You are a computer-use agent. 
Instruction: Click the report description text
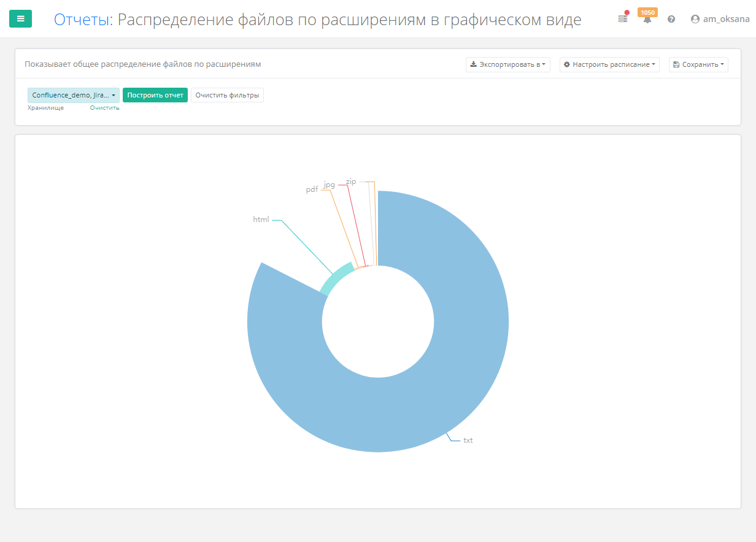143,64
